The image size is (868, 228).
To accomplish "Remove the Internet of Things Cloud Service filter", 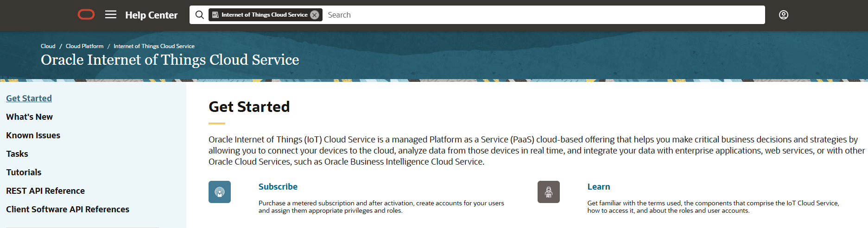I will click(315, 15).
